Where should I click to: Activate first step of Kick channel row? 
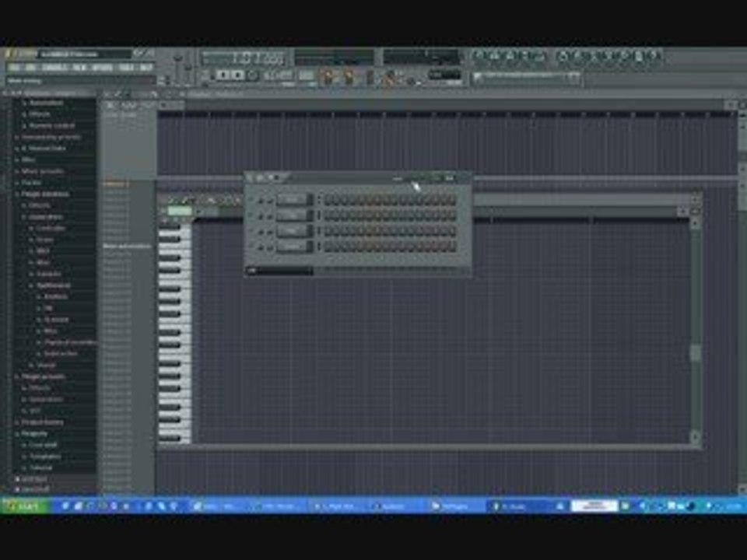[x=328, y=201]
